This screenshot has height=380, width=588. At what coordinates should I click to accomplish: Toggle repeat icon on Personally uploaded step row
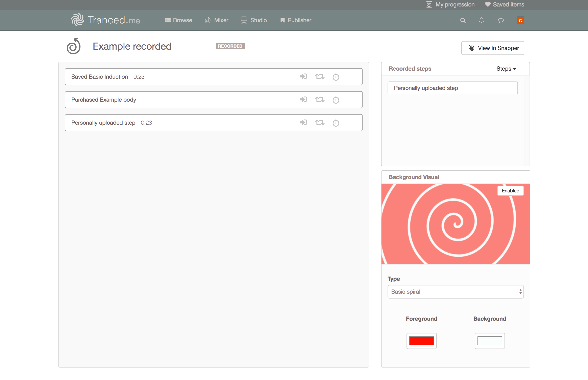[320, 123]
